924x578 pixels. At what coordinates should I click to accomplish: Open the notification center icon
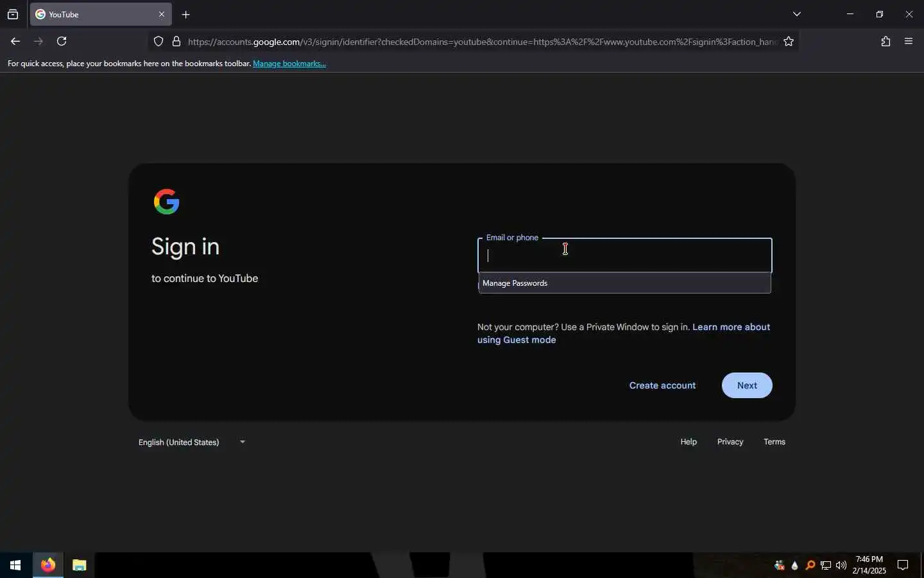tap(903, 565)
